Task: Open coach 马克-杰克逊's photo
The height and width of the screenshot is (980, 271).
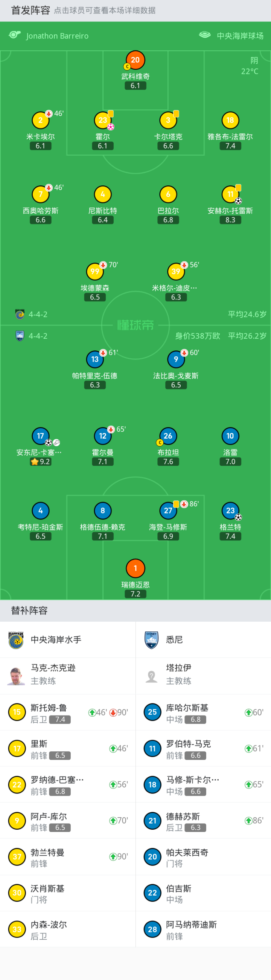Action: [16, 676]
